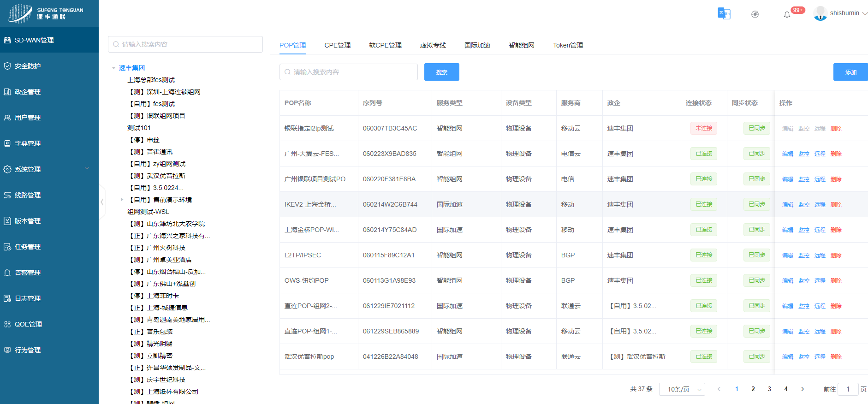Click 远程 for 上海金桥POP-Wi row
The image size is (868, 404).
(x=820, y=230)
